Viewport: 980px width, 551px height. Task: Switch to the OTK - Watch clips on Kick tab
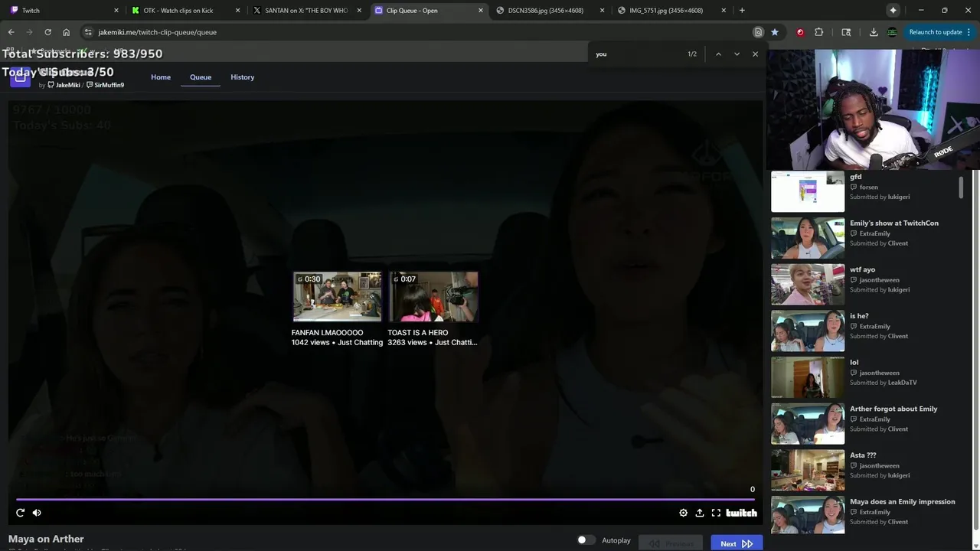click(185, 10)
